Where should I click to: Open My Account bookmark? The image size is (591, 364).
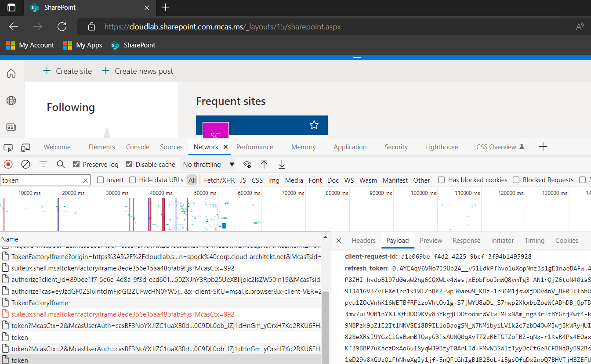[30, 45]
